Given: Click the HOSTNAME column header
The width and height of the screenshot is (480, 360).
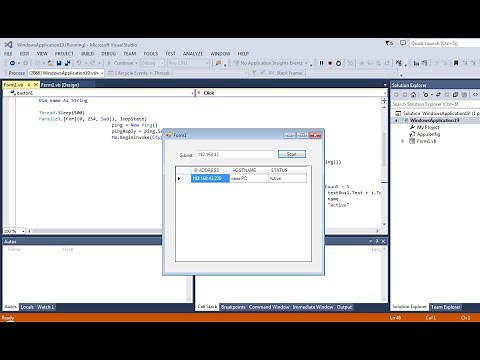Looking at the screenshot, I should 249,170.
